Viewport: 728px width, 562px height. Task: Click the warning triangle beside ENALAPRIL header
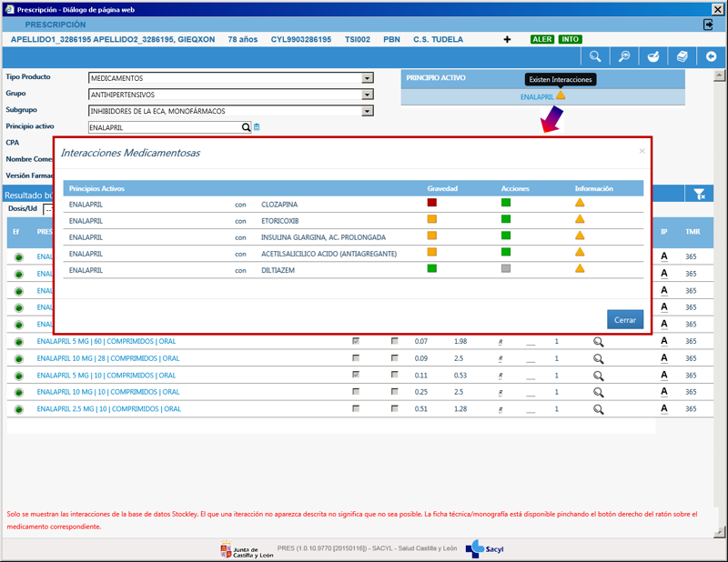[x=561, y=95]
